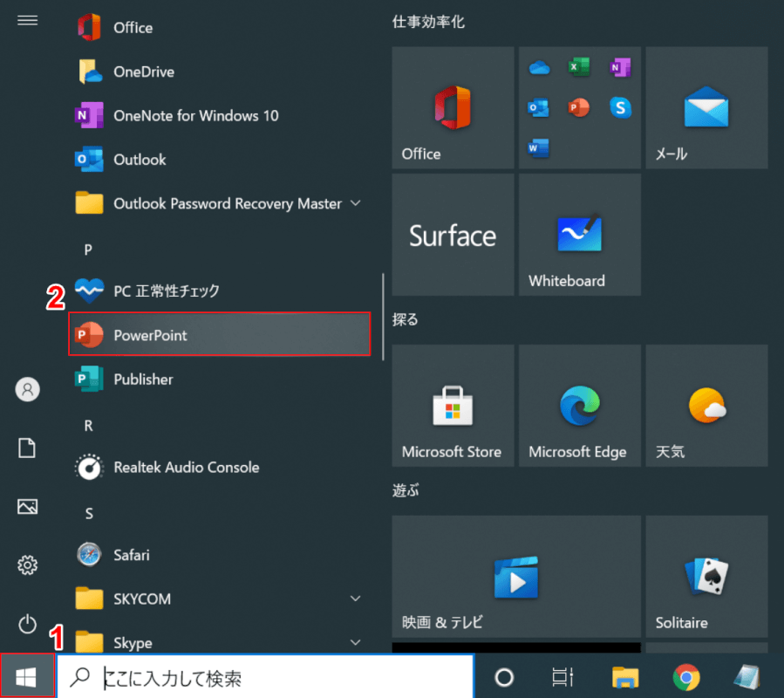Image resolution: width=784 pixels, height=698 pixels.
Task: Jump to letter S section header
Action: (x=88, y=513)
